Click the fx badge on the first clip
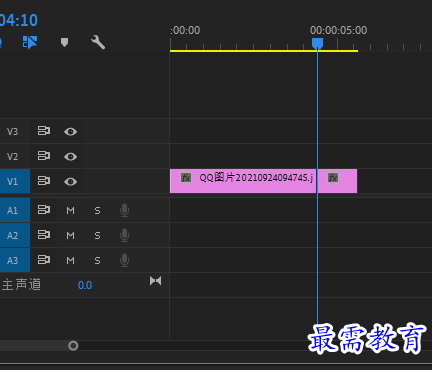 point(186,178)
